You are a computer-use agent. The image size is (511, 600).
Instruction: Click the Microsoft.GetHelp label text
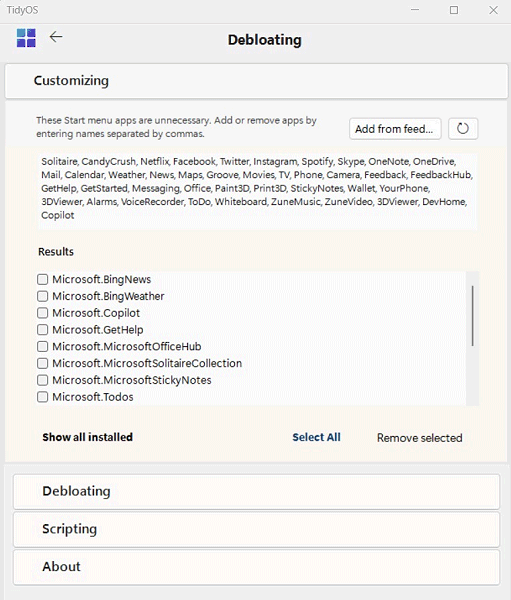tap(98, 330)
